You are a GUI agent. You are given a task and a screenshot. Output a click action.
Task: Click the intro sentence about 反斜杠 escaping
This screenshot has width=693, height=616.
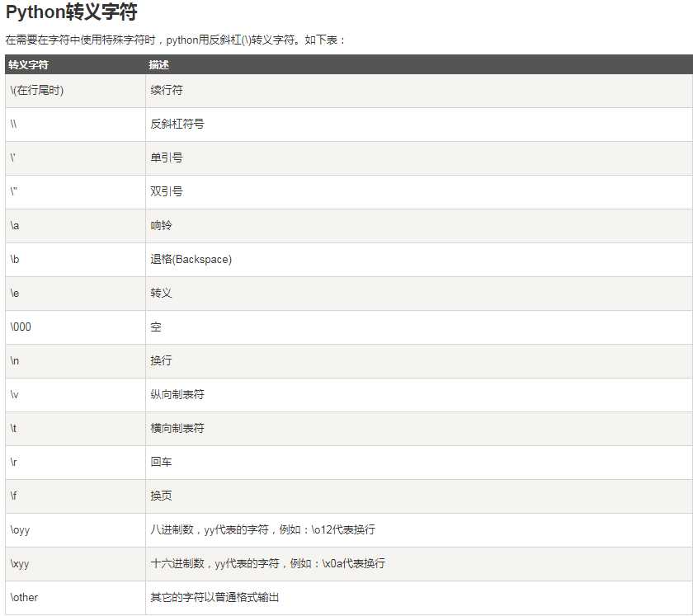pyautogui.click(x=175, y=40)
